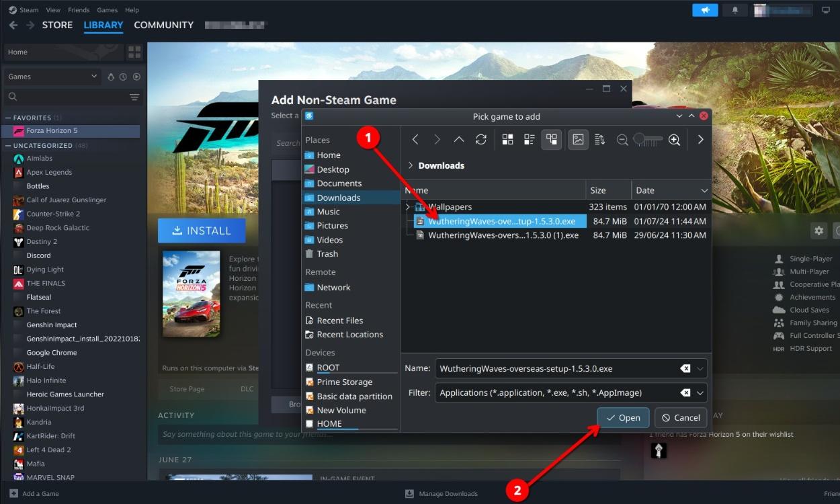This screenshot has height=504, width=840.
Task: Expand the Wallpapers folder tree
Action: (408, 207)
